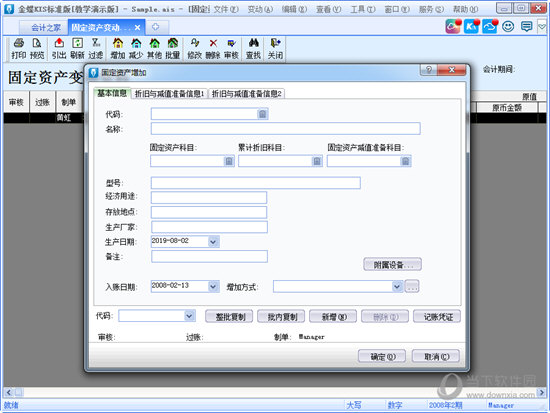Open lookup for 累计折旧科目 field
This screenshot has height=413, width=550.
point(317,161)
